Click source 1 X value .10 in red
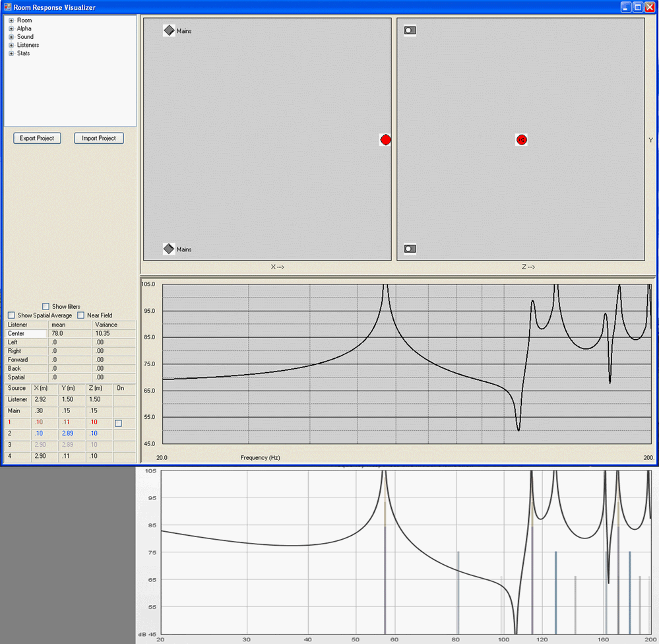659x644 pixels. pyautogui.click(x=39, y=422)
